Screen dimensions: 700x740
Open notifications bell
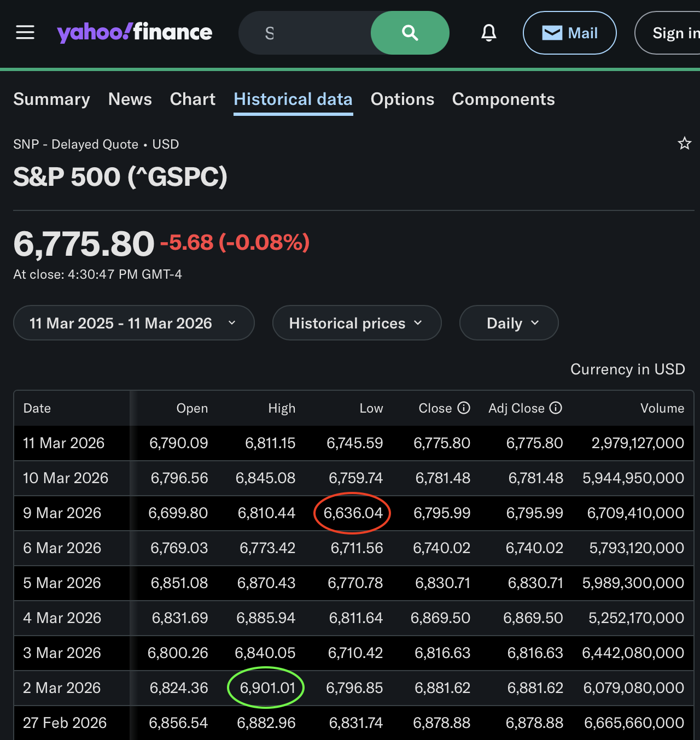click(489, 33)
